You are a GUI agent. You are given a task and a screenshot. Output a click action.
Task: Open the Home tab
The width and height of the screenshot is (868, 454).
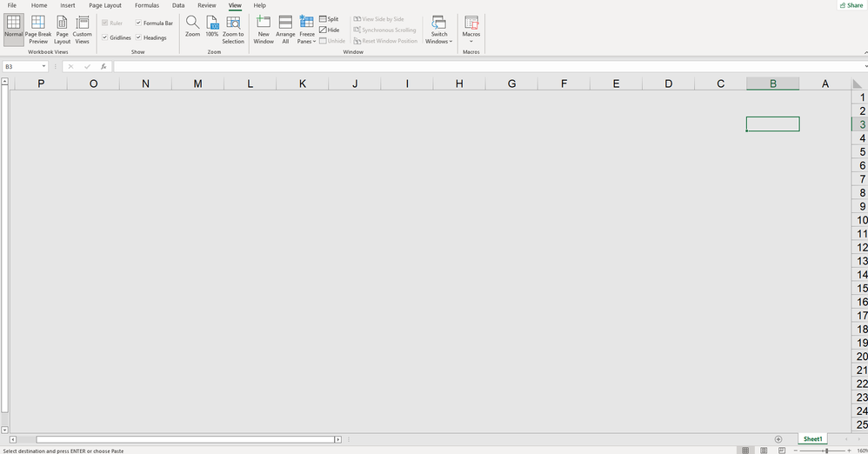coord(39,5)
